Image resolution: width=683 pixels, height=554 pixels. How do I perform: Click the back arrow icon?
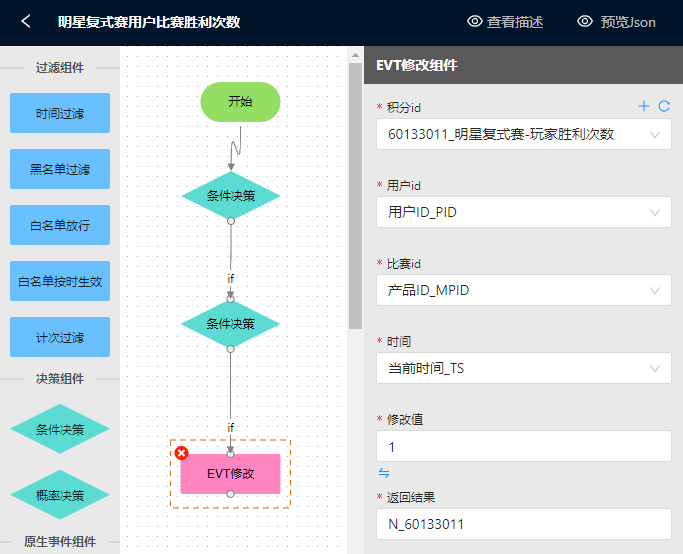27,21
